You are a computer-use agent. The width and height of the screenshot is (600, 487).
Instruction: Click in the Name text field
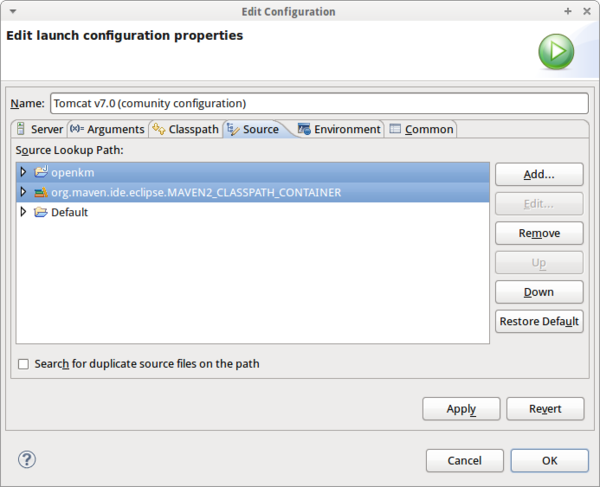click(x=318, y=103)
